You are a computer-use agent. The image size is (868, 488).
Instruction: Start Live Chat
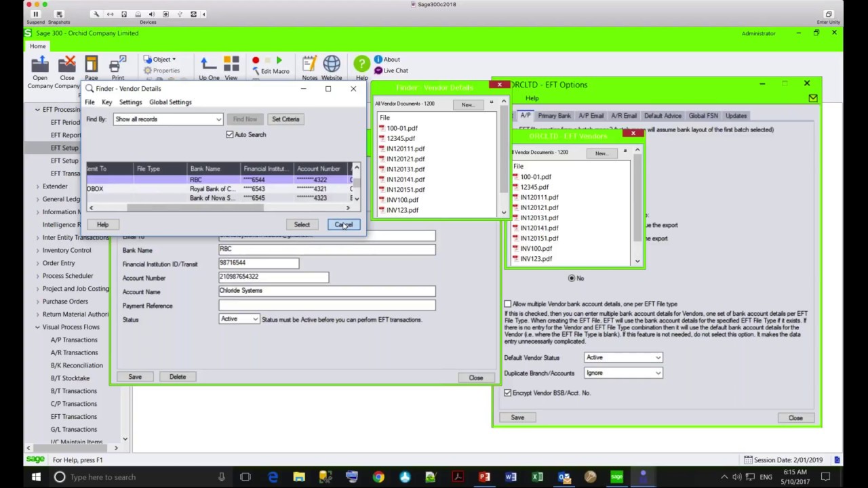[391, 70]
